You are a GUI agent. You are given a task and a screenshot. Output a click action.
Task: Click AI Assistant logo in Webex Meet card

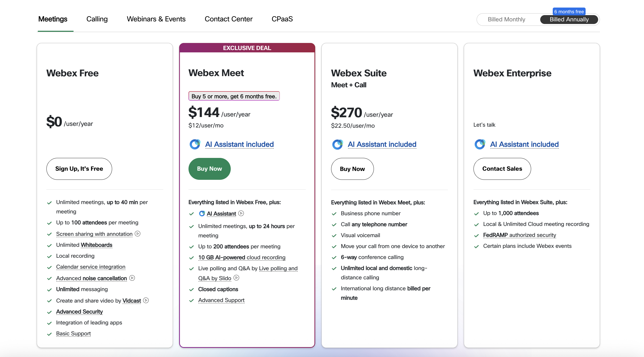click(195, 144)
